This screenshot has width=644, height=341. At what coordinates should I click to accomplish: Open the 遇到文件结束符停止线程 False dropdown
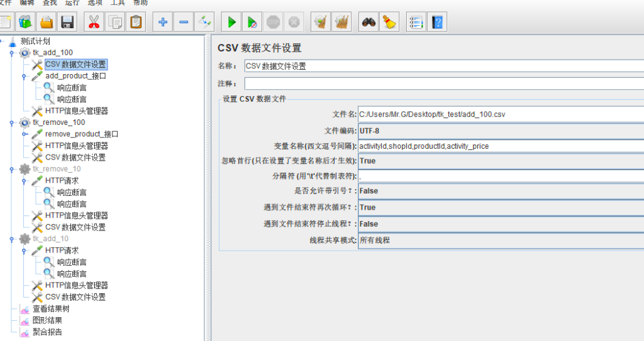pyautogui.click(x=501, y=224)
